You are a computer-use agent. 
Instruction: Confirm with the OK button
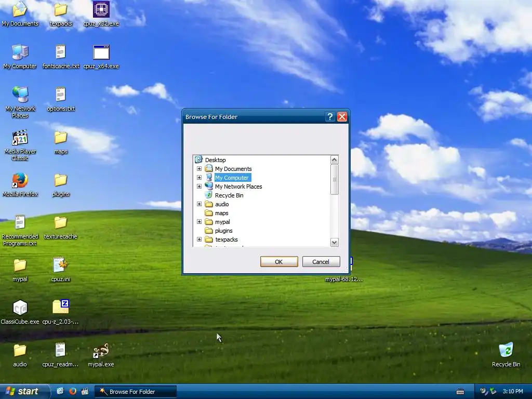(x=279, y=262)
